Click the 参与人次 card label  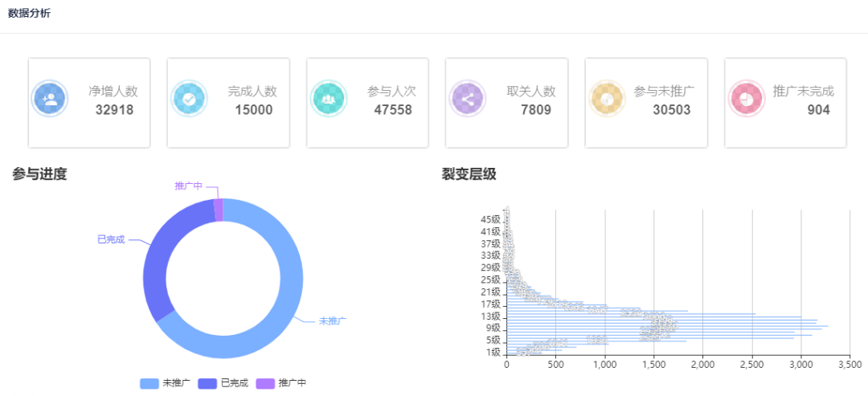coord(391,92)
